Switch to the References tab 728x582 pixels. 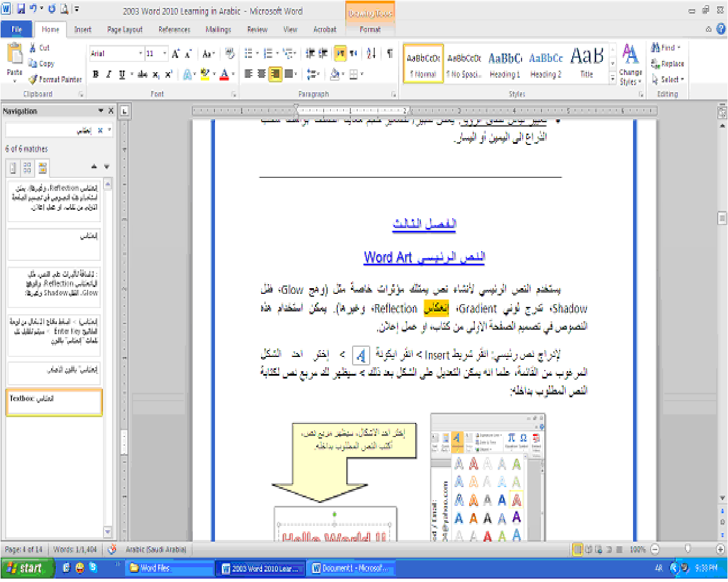(x=174, y=30)
